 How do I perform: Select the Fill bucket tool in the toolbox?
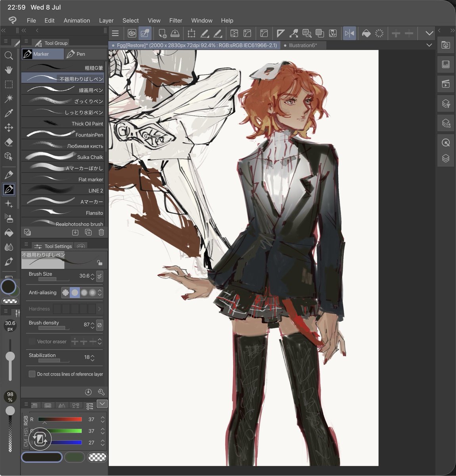pos(9,233)
